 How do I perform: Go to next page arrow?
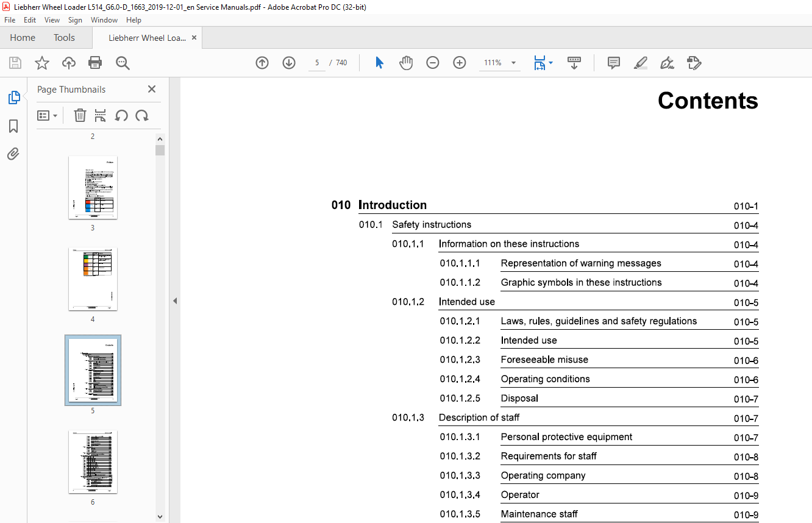[x=289, y=63]
